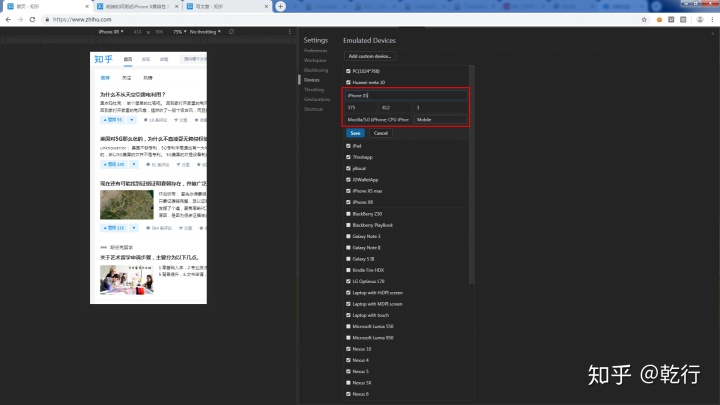Screen dimensions: 720x405
Task: Click the Zhihu page search box
Action: (194, 59)
